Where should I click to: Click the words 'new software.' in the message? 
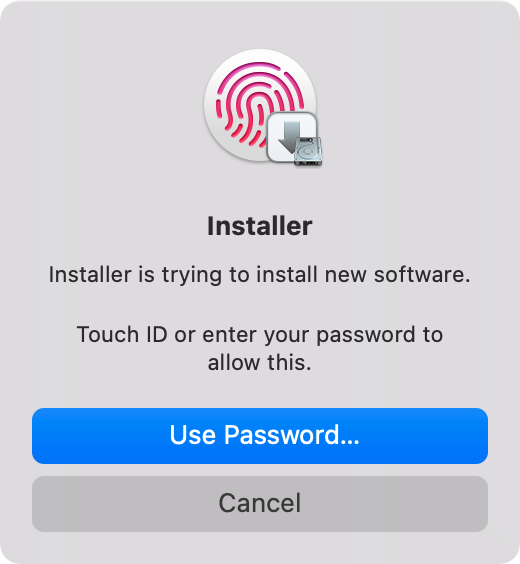(398, 275)
